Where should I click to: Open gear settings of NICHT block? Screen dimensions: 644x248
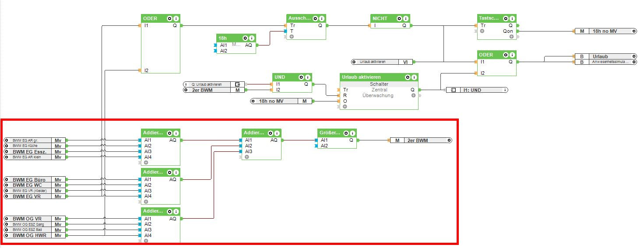tap(399, 18)
